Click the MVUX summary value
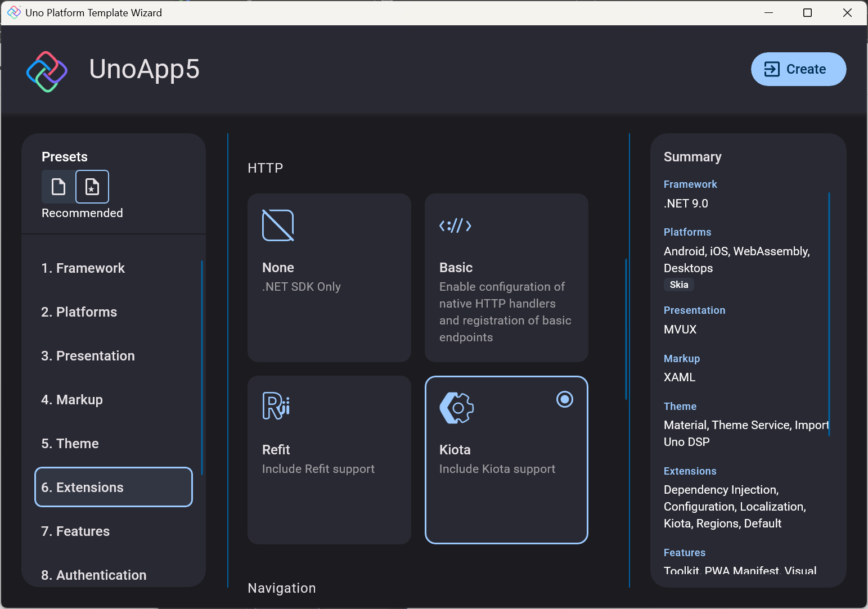868x609 pixels. 680,330
